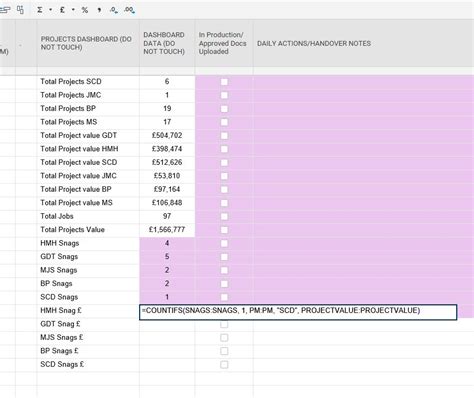This screenshot has height=398, width=474.
Task: Select the 'SCD Snags' label cell
Action: (x=88, y=297)
